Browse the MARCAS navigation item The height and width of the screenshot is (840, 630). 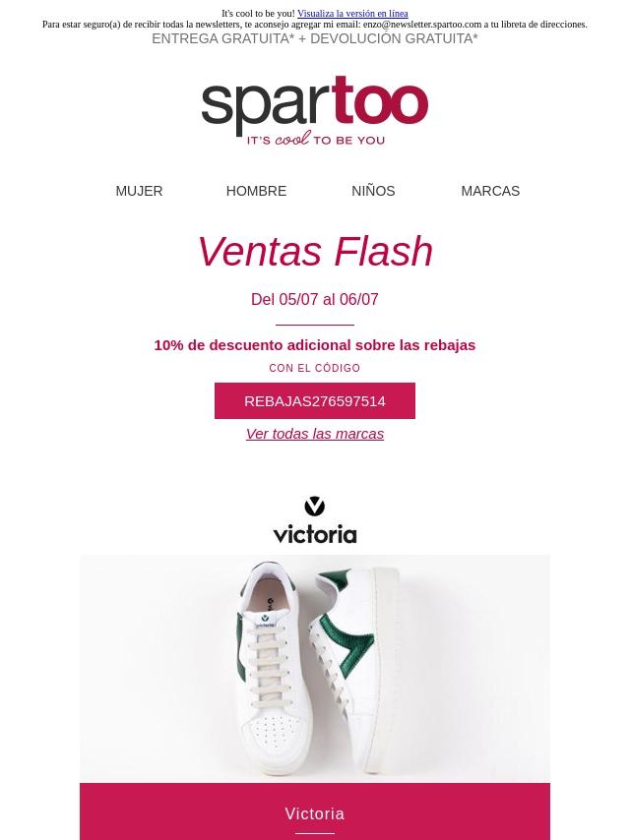pyautogui.click(x=490, y=191)
